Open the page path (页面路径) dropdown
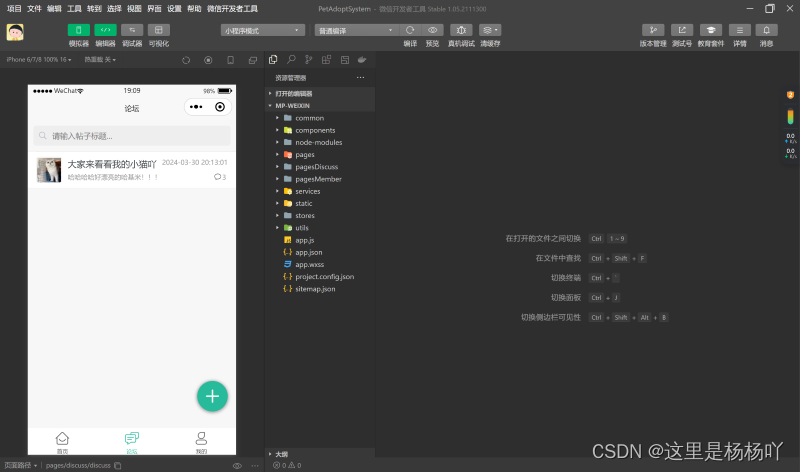This screenshot has width=800, height=472. point(21,466)
